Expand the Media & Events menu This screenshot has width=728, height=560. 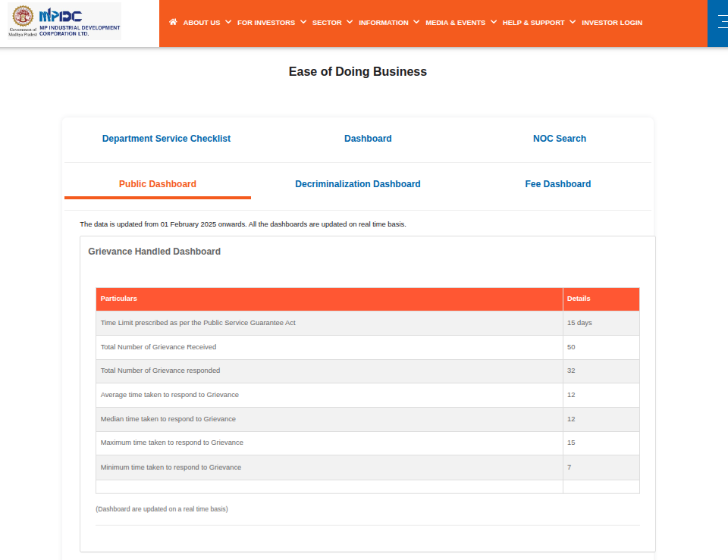point(460,23)
